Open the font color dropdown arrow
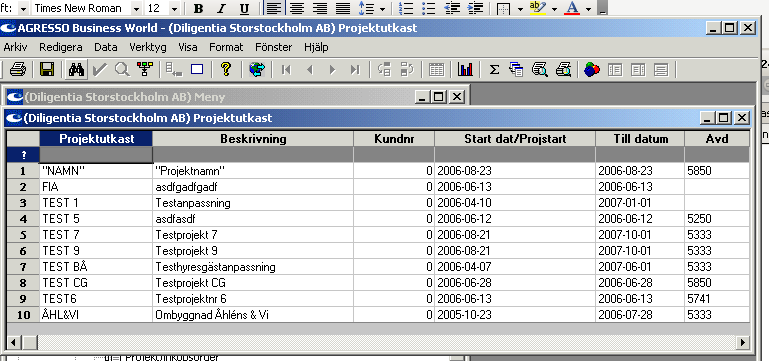Screen dimensions: 769x361 coord(588,9)
